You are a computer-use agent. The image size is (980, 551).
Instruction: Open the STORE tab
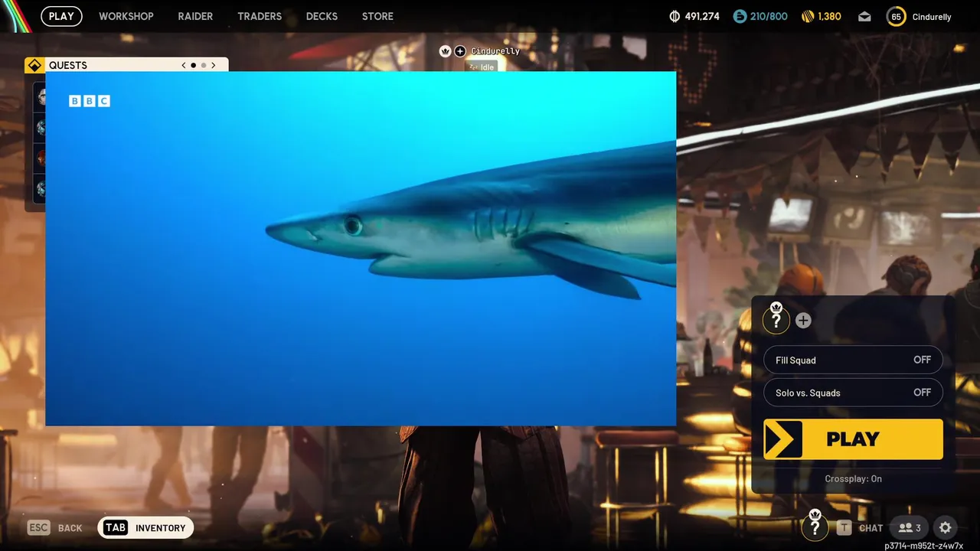(x=377, y=16)
